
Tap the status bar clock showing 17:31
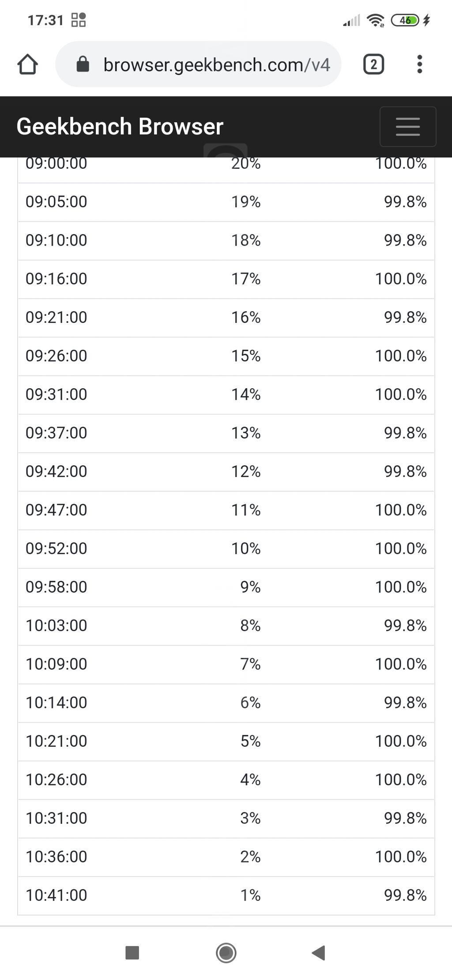(45, 20)
